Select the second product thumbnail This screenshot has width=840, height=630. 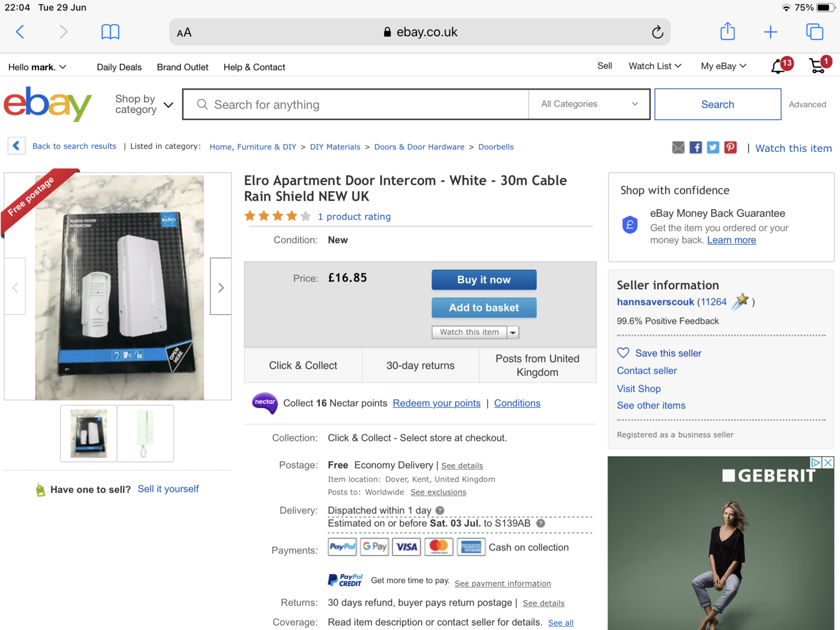[x=145, y=433]
